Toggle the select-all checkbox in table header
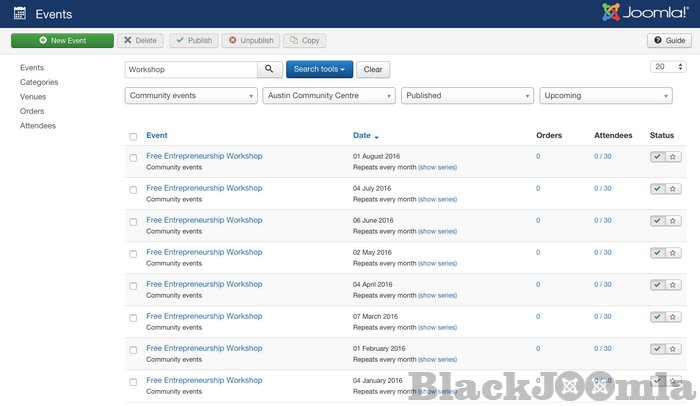This screenshot has height=406, width=700. coord(133,136)
